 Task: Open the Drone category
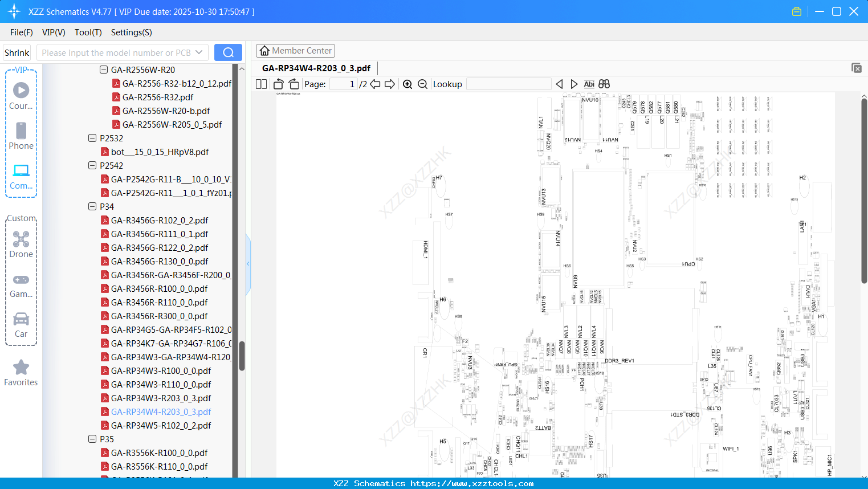(x=21, y=244)
